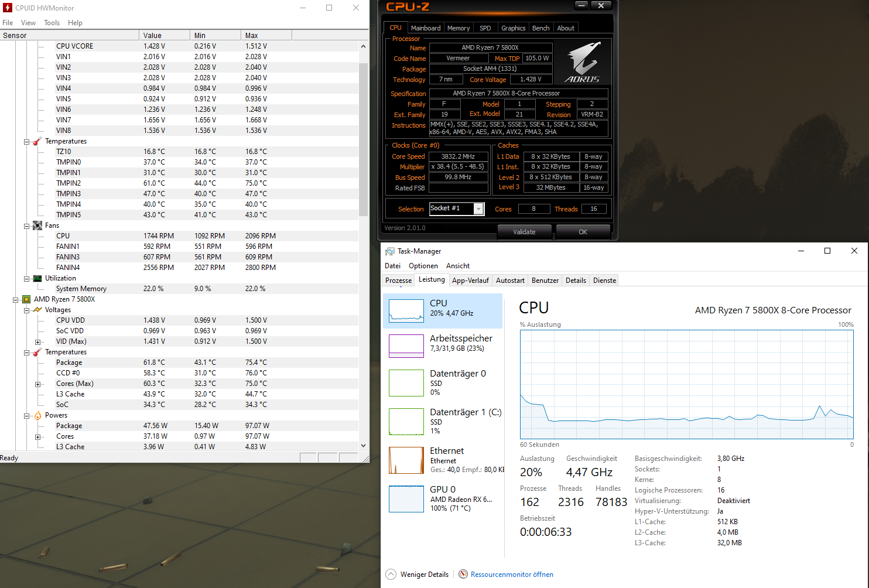Open the Datei menu in Task-Manager
The image size is (869, 588).
pyautogui.click(x=392, y=266)
